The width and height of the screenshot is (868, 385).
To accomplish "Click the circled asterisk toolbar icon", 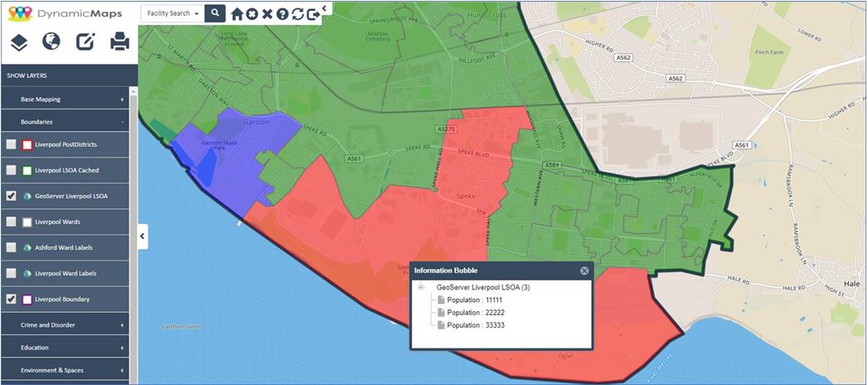I will (252, 14).
